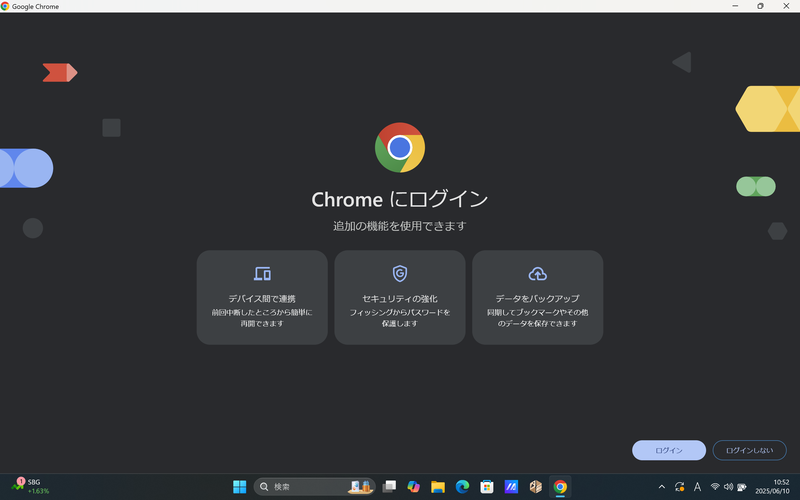
Task: Open Task View from the taskbar
Action: point(389,487)
